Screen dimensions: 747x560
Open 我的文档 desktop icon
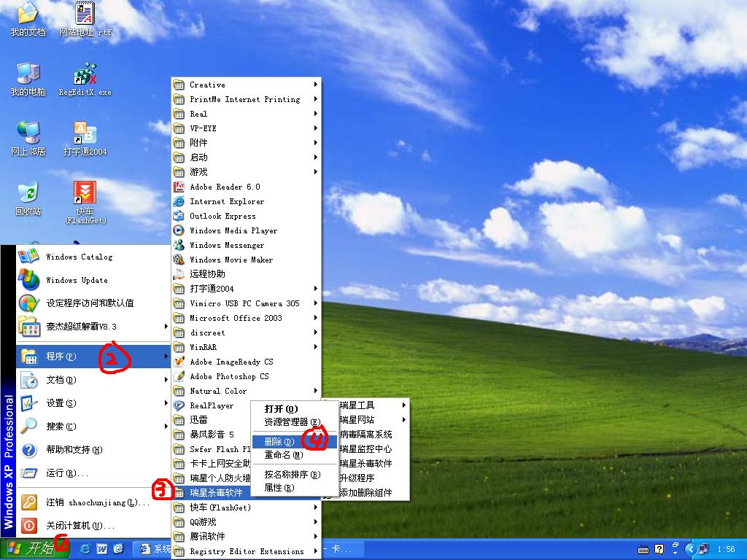pos(28,19)
